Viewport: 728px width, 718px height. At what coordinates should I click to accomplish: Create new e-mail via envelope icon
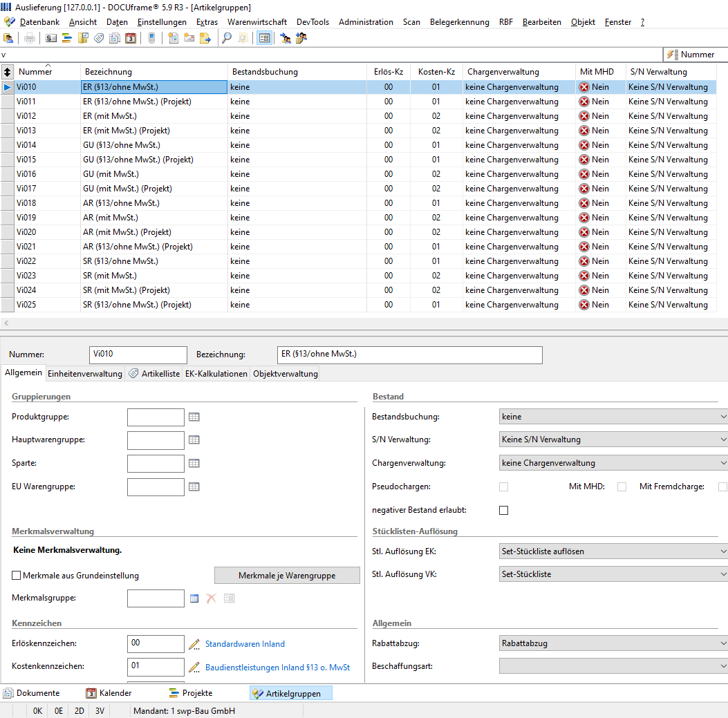(x=189, y=38)
